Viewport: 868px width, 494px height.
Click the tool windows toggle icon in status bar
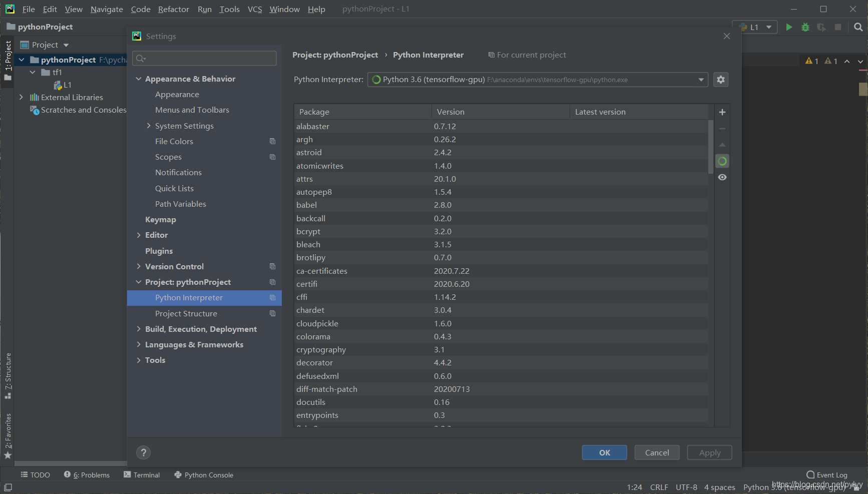tap(8, 487)
